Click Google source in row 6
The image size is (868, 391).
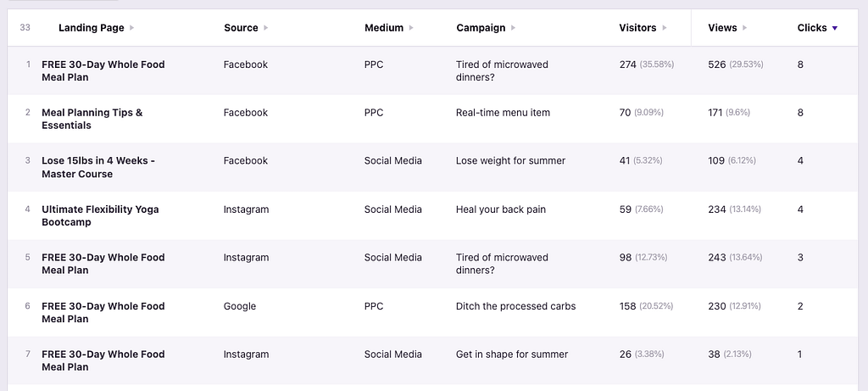(x=240, y=306)
